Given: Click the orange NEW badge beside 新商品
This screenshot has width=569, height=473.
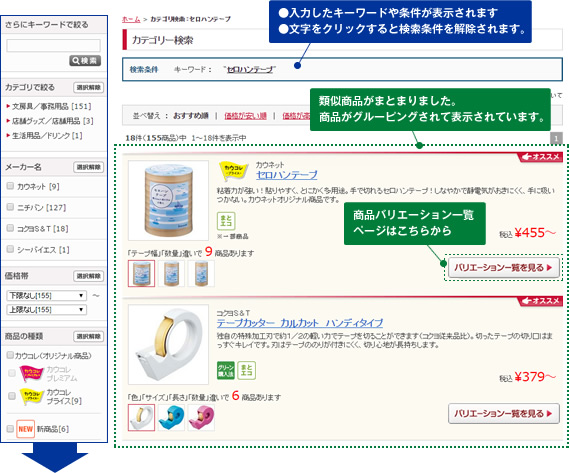Looking at the screenshot, I should 25,429.
